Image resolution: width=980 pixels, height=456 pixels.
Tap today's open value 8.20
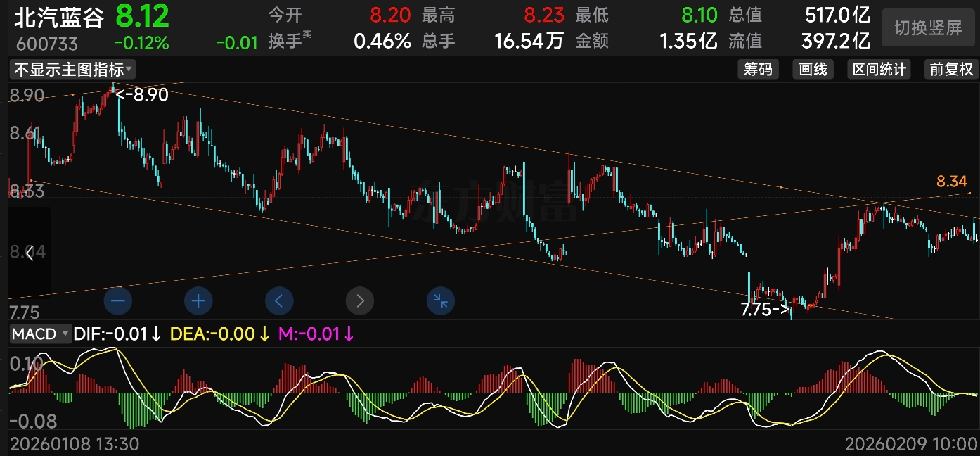(x=391, y=15)
